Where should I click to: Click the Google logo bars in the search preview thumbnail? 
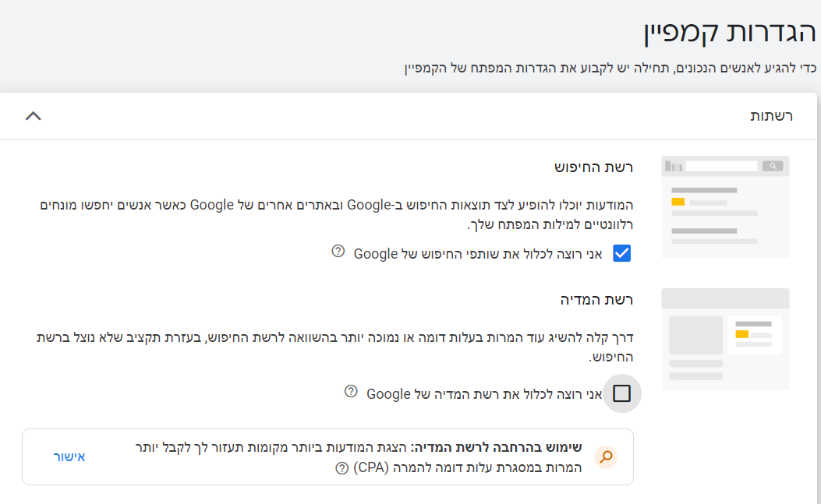pos(675,165)
